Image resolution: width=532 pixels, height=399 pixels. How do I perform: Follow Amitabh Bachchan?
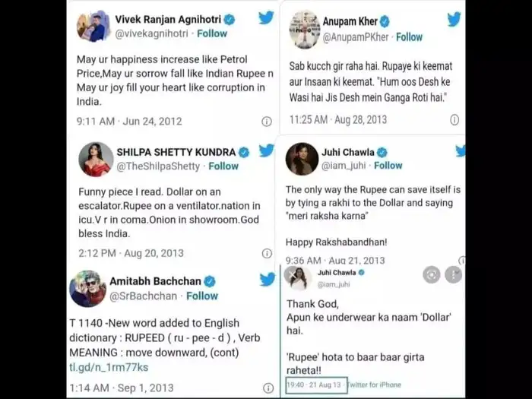(202, 296)
